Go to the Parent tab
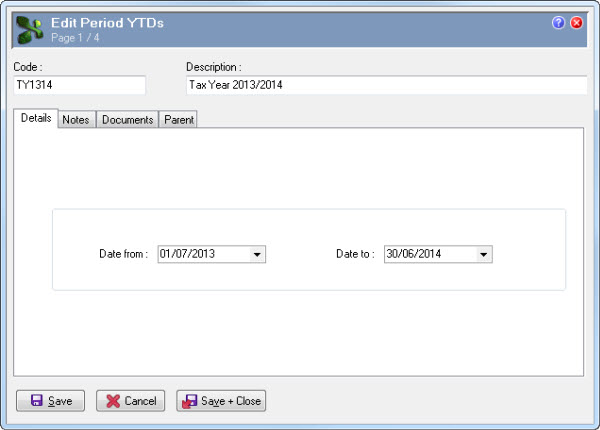600x430 pixels. (x=179, y=120)
